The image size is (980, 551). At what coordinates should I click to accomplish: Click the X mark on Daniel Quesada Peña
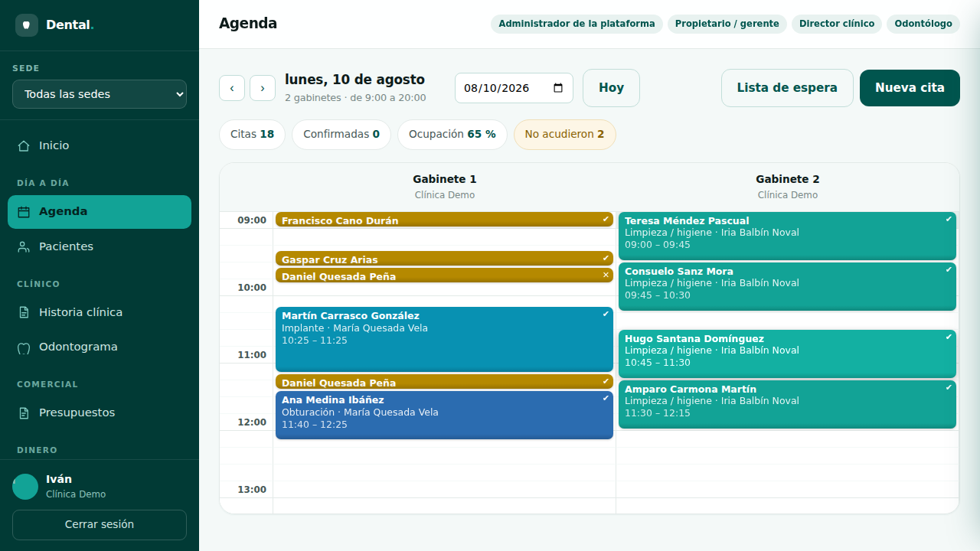(606, 275)
